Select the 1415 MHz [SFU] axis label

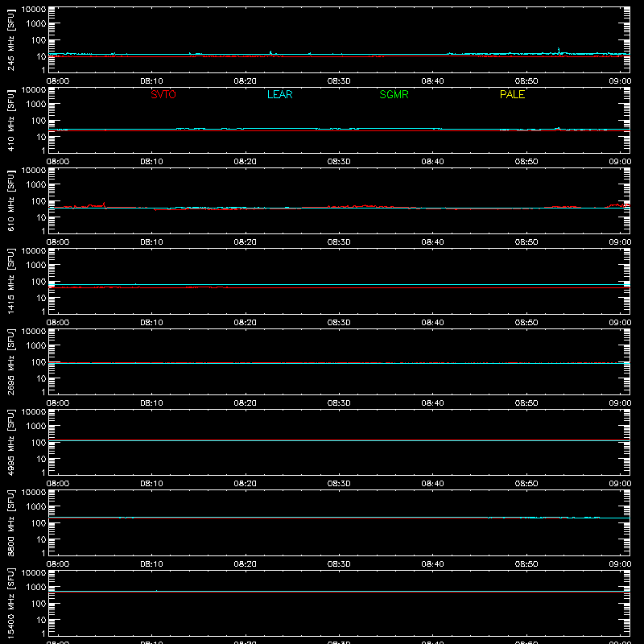[x=10, y=281]
